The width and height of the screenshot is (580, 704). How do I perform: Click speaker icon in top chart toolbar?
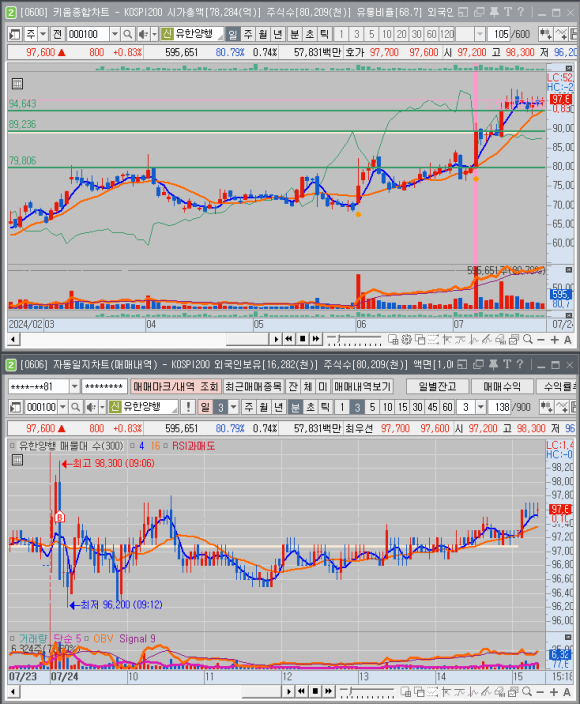point(143,34)
